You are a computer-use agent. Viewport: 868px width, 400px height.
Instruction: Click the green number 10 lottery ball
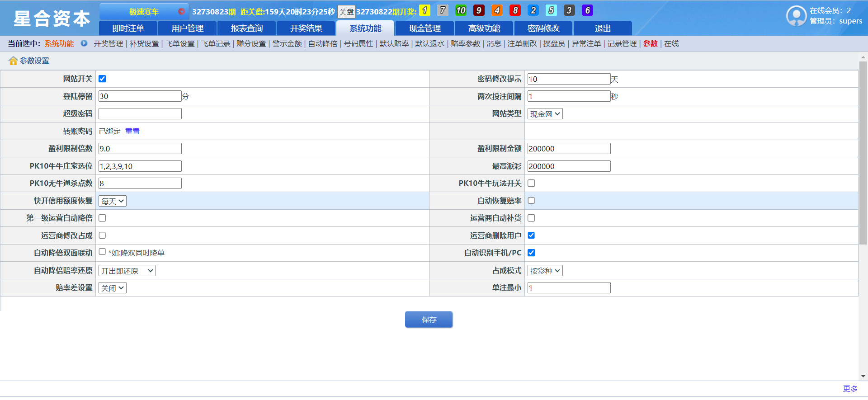tap(461, 10)
